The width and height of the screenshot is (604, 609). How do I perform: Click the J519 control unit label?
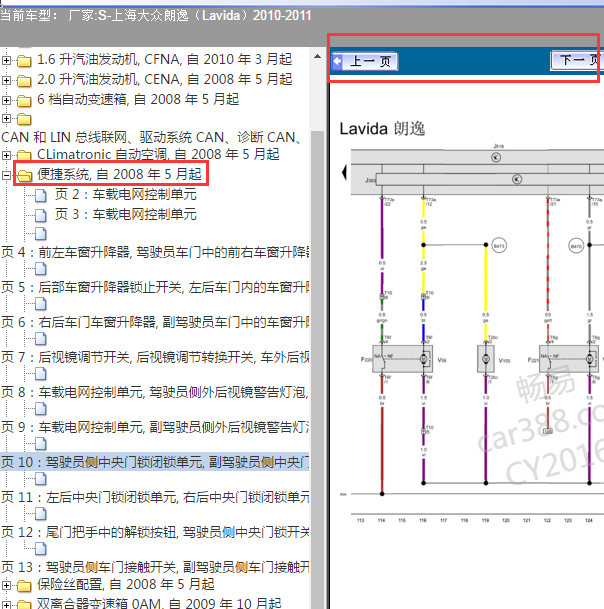point(498,146)
